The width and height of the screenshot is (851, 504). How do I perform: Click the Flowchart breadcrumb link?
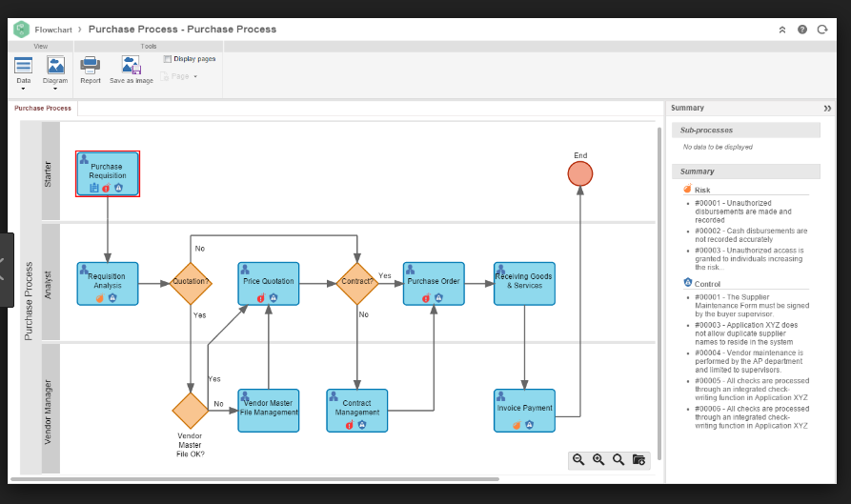click(x=53, y=30)
